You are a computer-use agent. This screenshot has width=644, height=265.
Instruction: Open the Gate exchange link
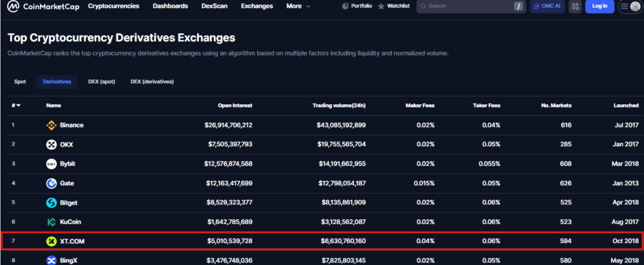tap(67, 183)
